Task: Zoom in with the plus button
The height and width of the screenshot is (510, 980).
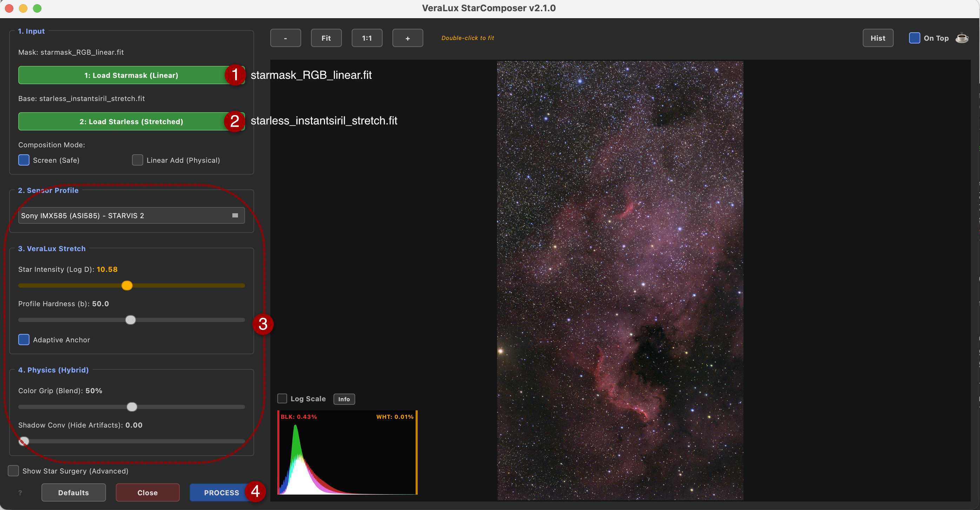Action: coord(408,38)
